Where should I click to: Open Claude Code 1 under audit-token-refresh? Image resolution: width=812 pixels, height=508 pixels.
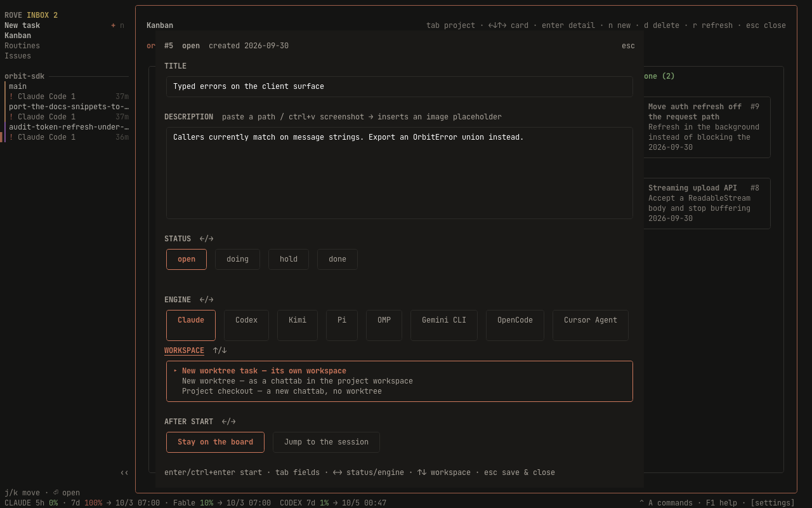[67, 137]
